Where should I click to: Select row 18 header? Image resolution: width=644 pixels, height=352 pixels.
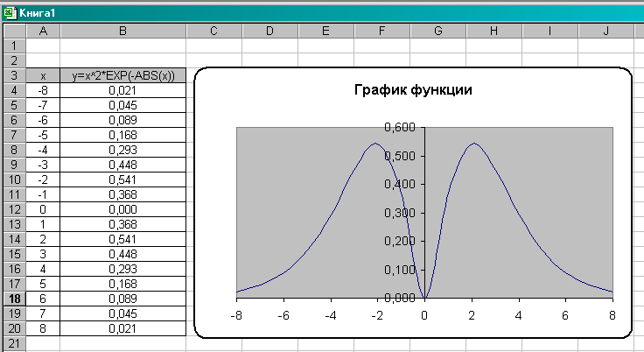coord(14,299)
